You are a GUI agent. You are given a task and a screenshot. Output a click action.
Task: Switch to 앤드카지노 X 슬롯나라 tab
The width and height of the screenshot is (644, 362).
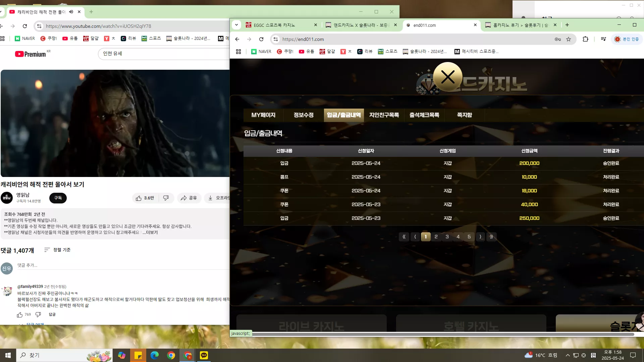click(x=362, y=25)
